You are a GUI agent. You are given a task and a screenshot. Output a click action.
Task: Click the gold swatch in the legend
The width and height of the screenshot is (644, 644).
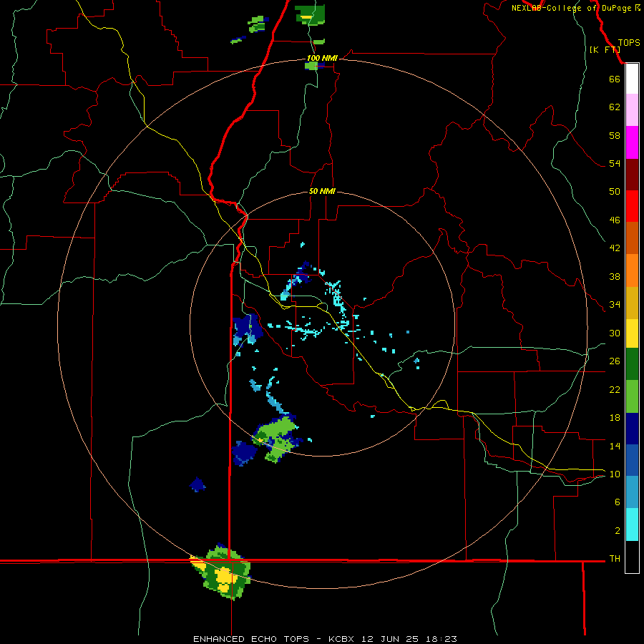click(632, 303)
